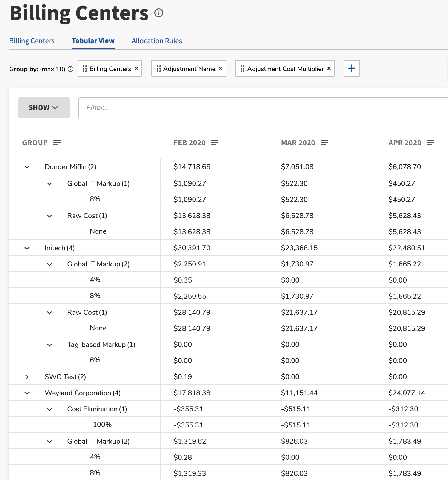Remove the Adjustment Cost Multiplier chip
448x480 pixels.
click(x=329, y=68)
